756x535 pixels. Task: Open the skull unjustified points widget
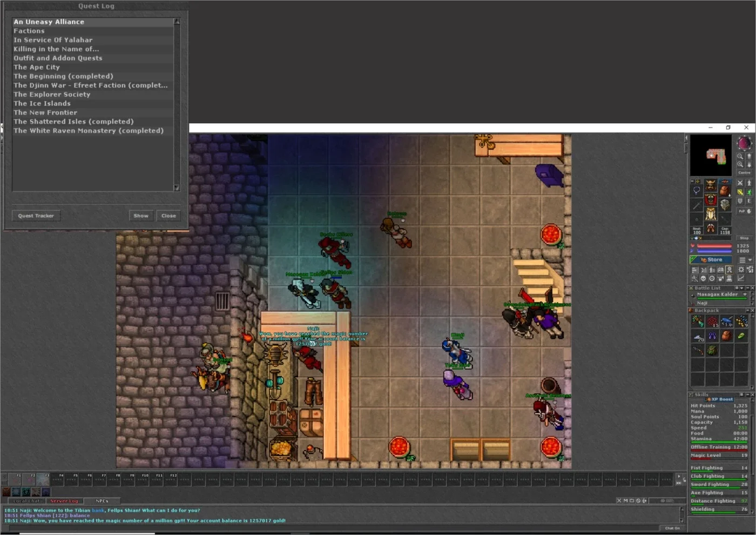point(703,278)
